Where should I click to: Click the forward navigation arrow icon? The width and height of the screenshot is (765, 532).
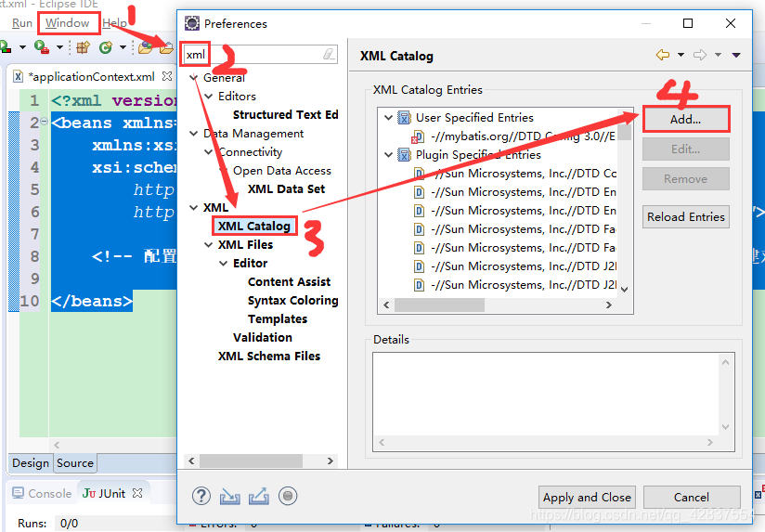pyautogui.click(x=700, y=55)
